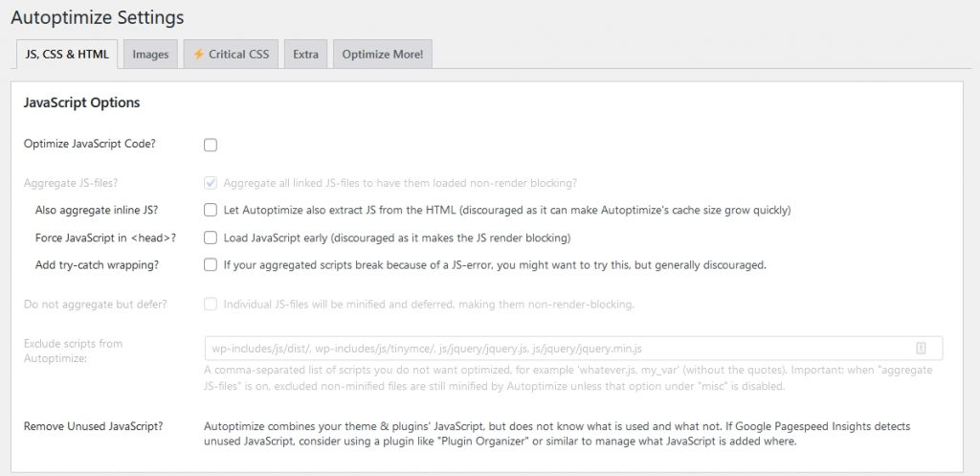Enable the Optimize JavaScript Code checkbox
The height and width of the screenshot is (476, 980).
[211, 145]
